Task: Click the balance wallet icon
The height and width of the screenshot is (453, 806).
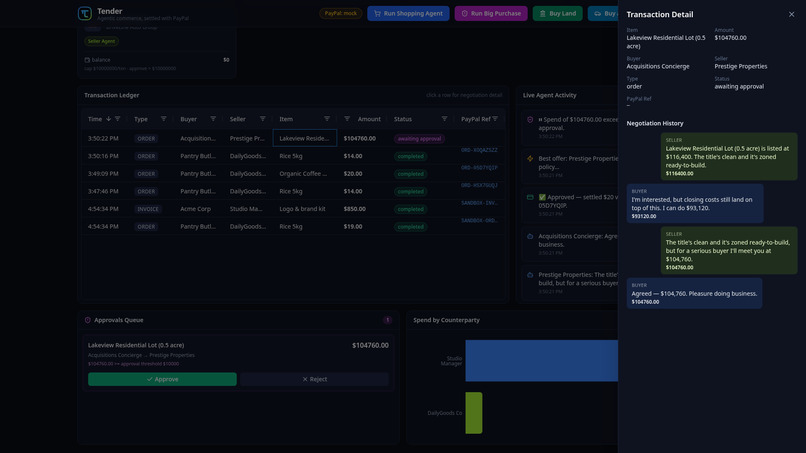Action: pos(87,60)
